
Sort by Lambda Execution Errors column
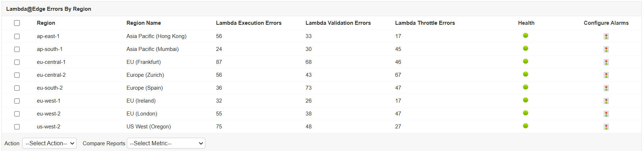pos(248,23)
